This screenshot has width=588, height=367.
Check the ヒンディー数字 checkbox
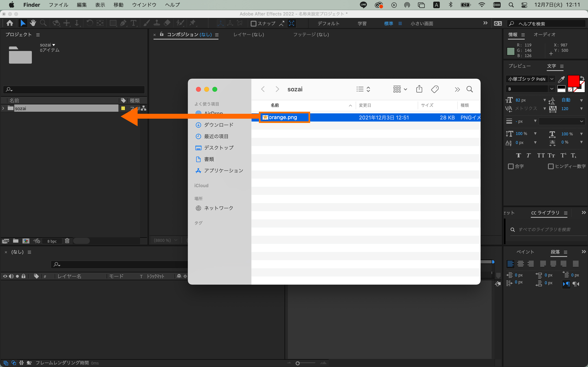click(551, 166)
